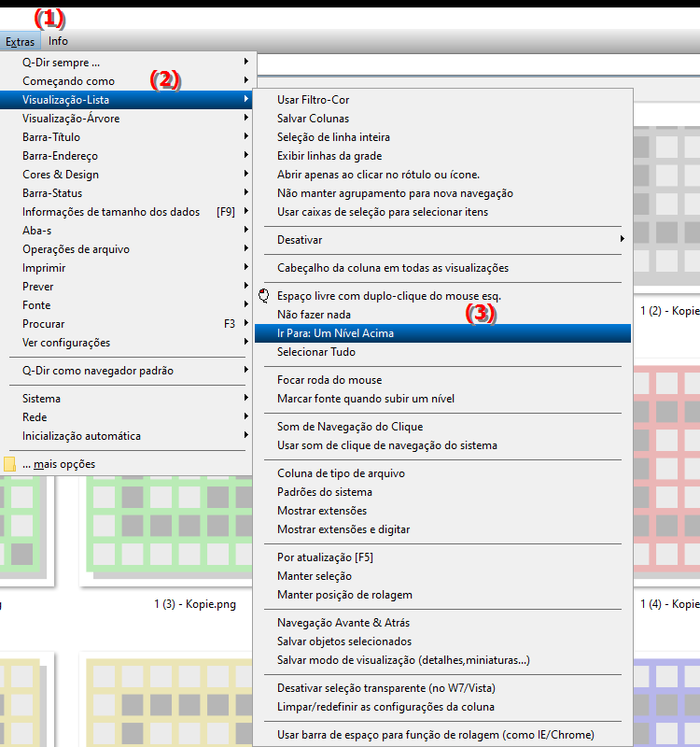
Task: Select Não fazer nada option
Action: click(313, 315)
